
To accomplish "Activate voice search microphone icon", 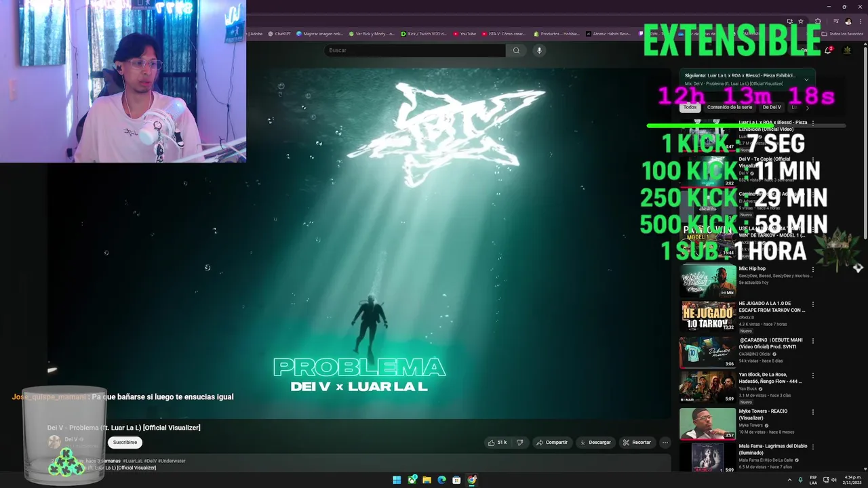I will (539, 50).
